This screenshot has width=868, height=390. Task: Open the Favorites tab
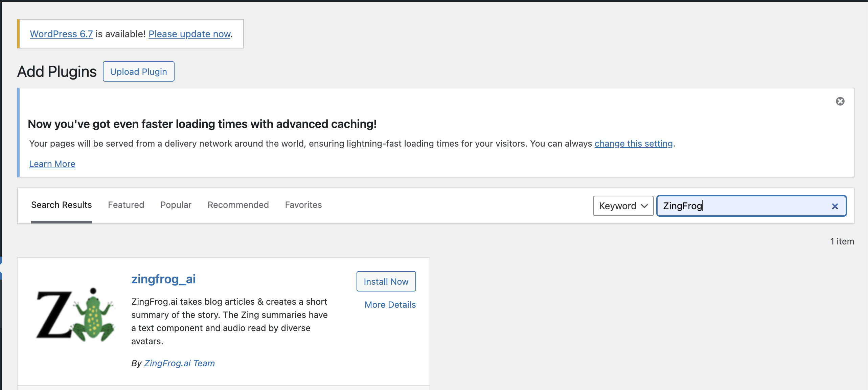[303, 205]
